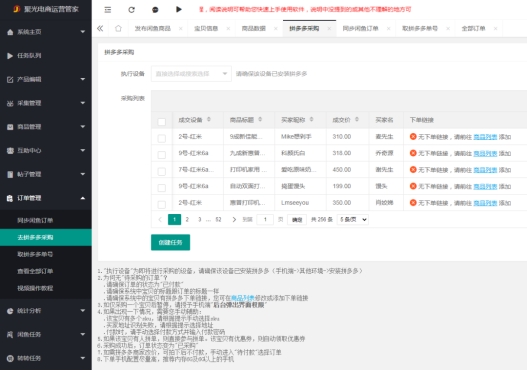Open the home tab house icon

click(x=118, y=29)
